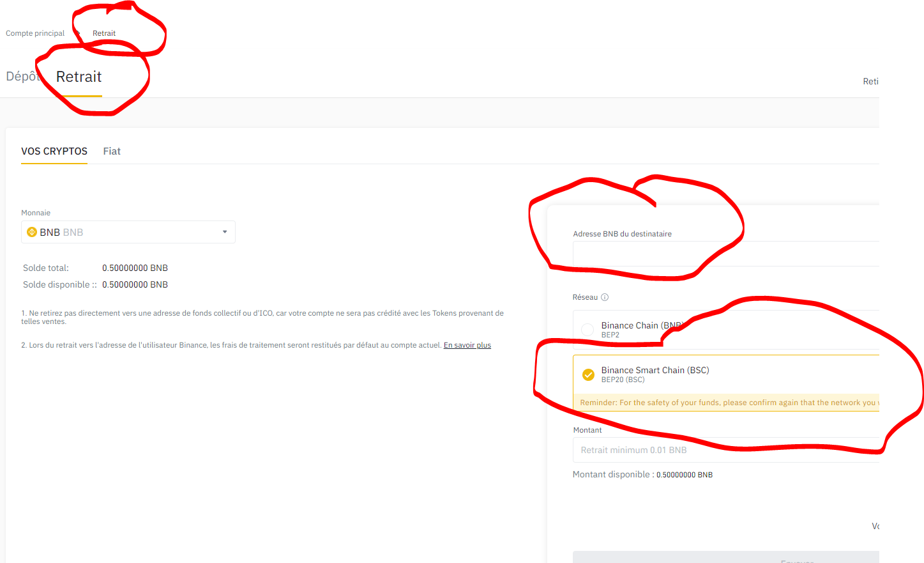Open the En savoir plus link
The height and width of the screenshot is (563, 924).
467,345
